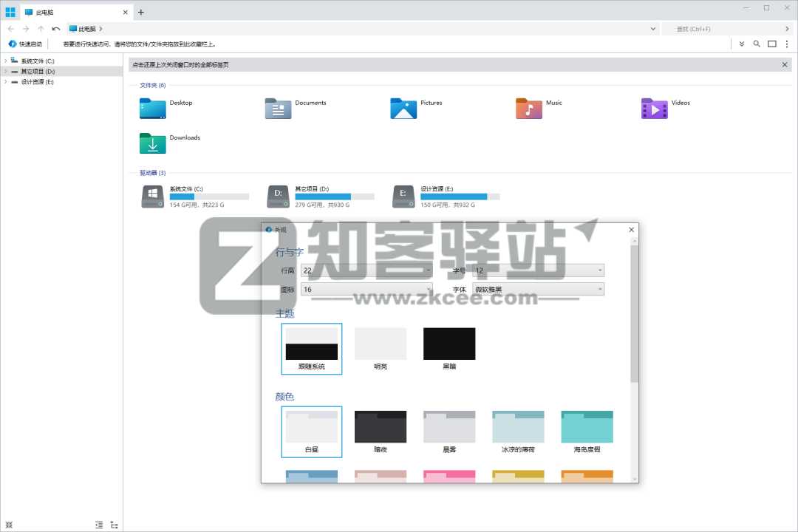This screenshot has height=532, width=798.
Task: Select the 黑暗 theme
Action: coord(449,343)
